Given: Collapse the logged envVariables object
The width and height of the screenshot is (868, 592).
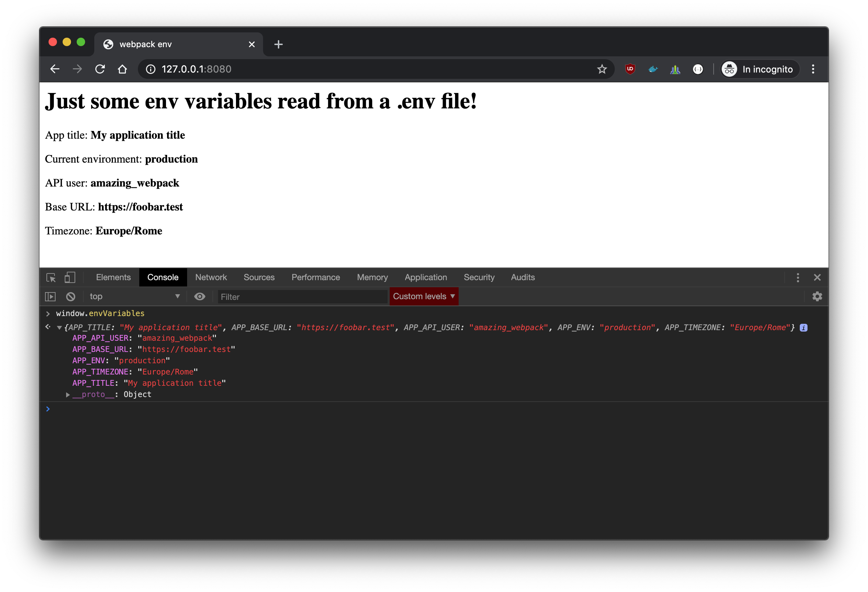Looking at the screenshot, I should click(59, 328).
